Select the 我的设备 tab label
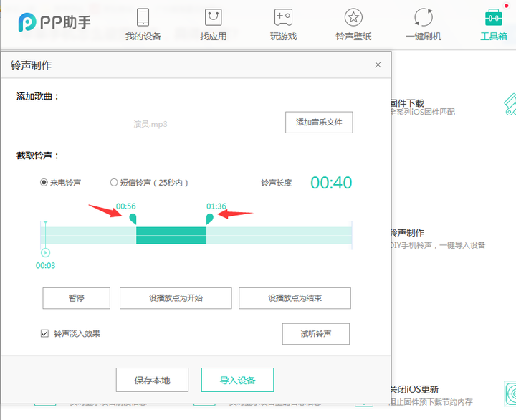The image size is (516, 420). (x=143, y=37)
